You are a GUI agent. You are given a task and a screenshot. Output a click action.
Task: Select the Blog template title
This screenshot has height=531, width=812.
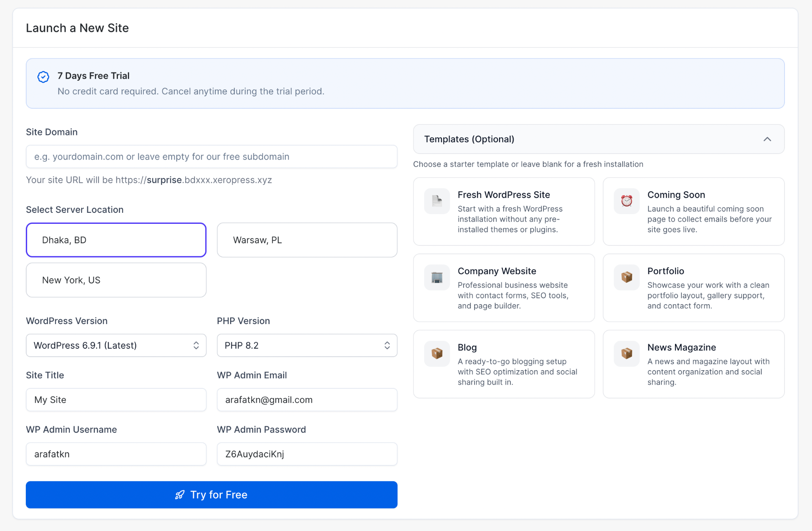click(467, 347)
